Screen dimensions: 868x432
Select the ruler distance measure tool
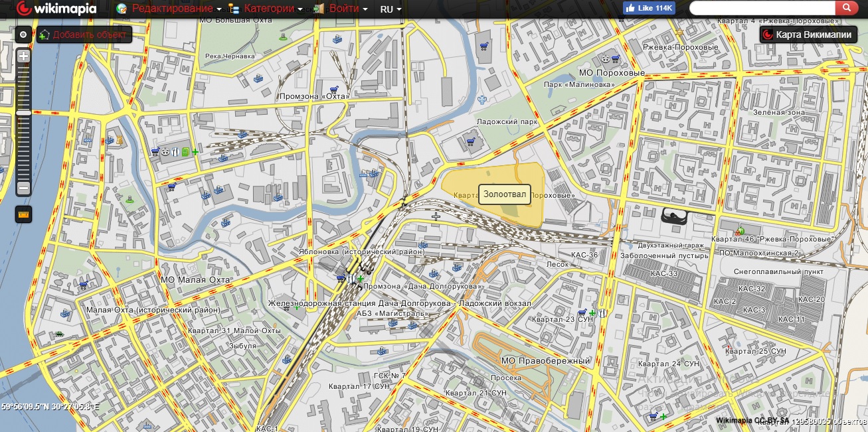tap(23, 215)
